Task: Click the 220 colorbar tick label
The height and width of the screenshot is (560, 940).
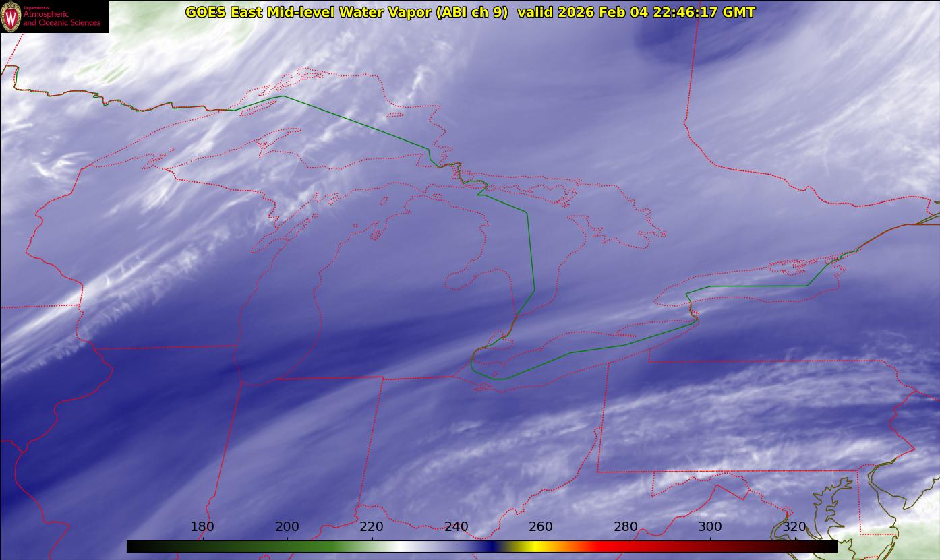Action: pyautogui.click(x=372, y=527)
